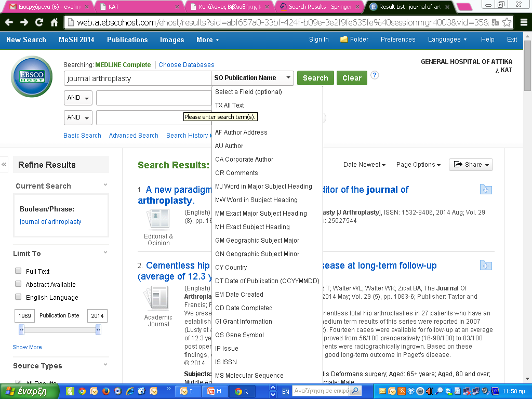This screenshot has width=532, height=399.
Task: Switch to the KAT browser tab
Action: [139, 7]
